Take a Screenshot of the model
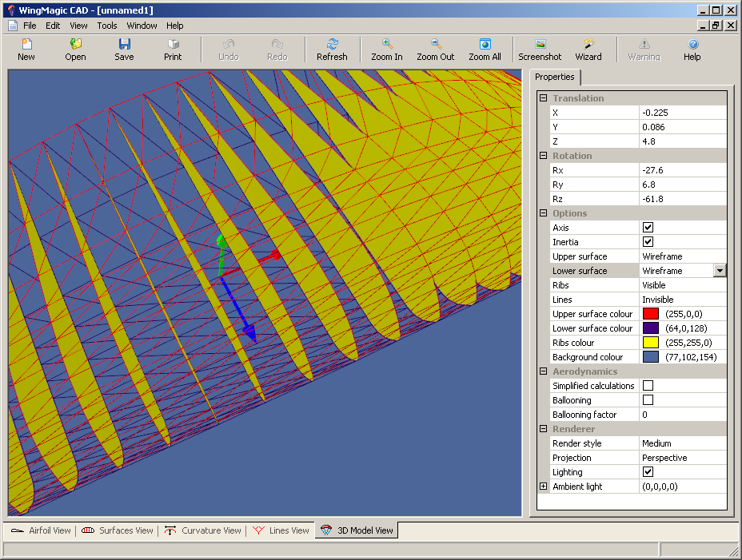The width and height of the screenshot is (742, 560). pyautogui.click(x=540, y=44)
